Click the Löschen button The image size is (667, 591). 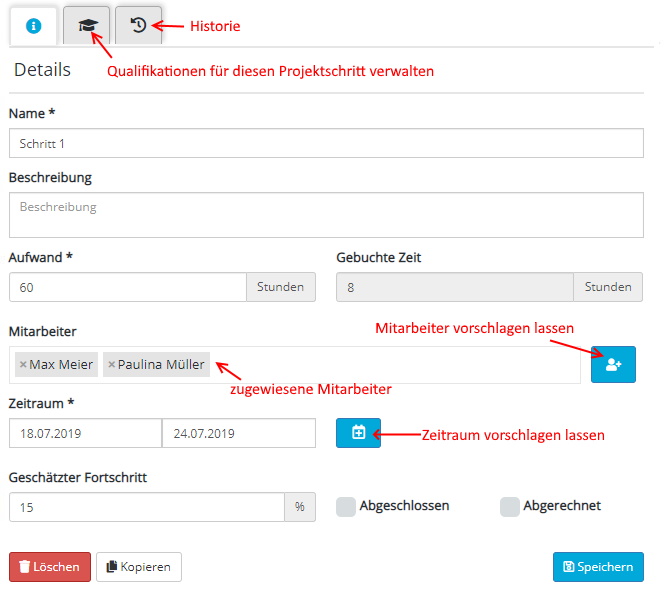[50, 567]
